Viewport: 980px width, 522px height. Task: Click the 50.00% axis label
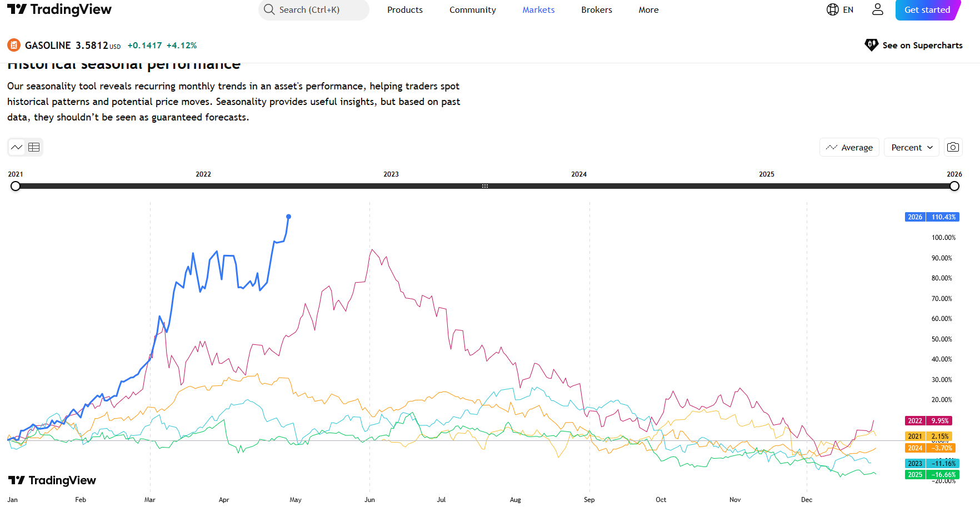tap(942, 339)
